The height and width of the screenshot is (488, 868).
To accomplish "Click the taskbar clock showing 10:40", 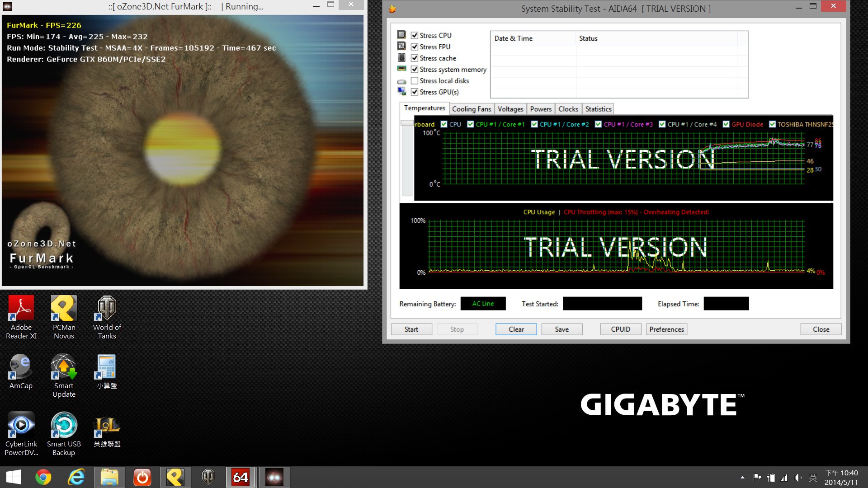I will tap(841, 478).
